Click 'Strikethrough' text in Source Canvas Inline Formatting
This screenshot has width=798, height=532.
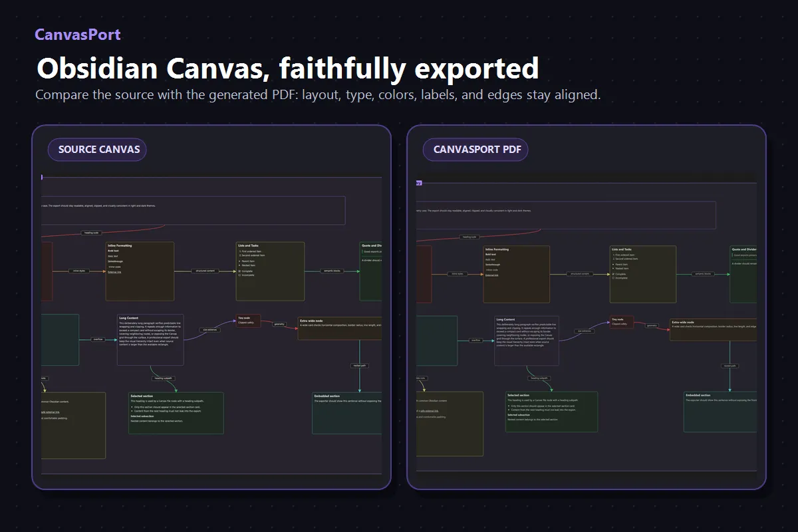(115, 261)
